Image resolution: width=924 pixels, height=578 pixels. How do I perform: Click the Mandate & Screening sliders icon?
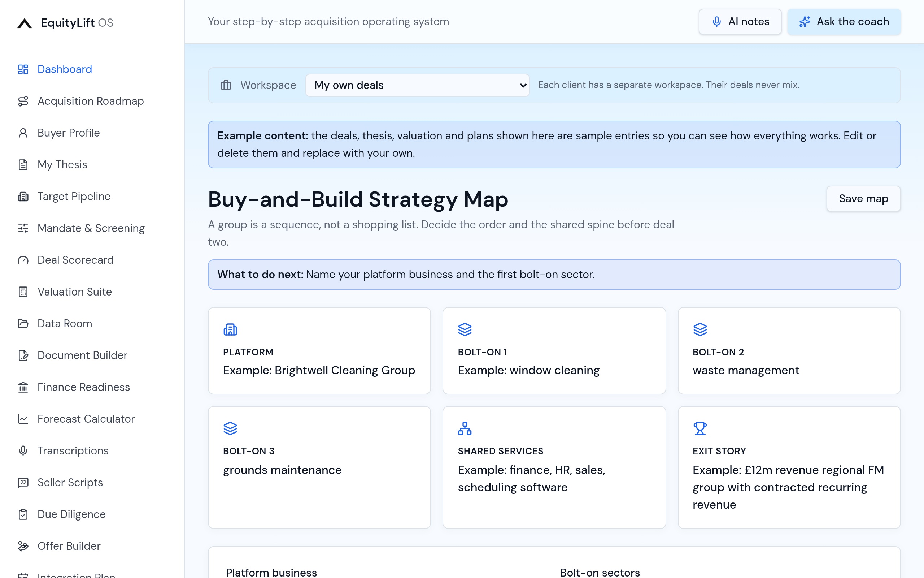(x=23, y=228)
